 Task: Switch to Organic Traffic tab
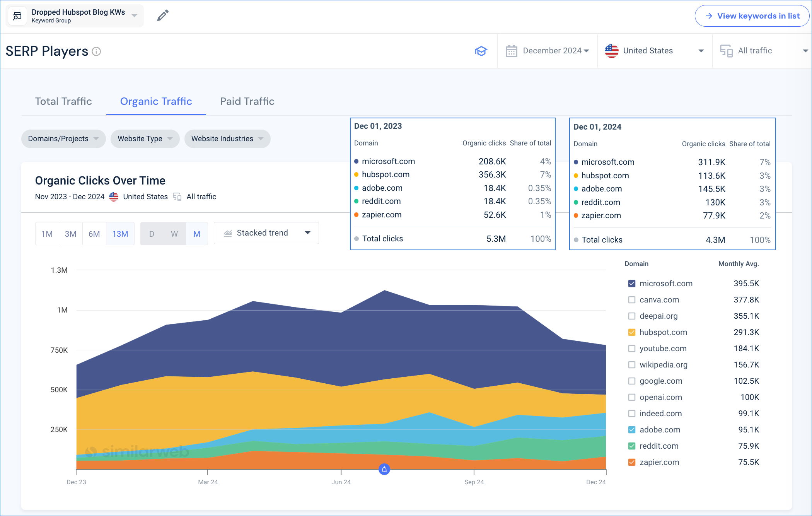pos(156,101)
